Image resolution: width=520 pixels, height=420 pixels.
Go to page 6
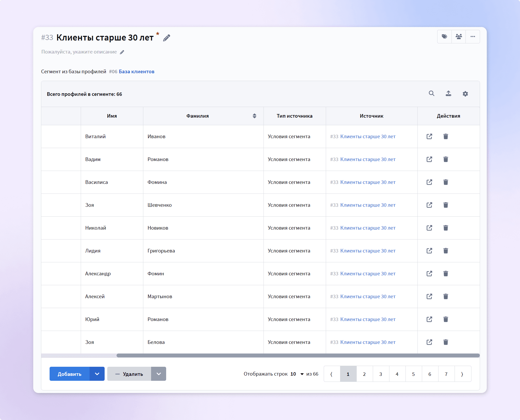[x=430, y=374]
